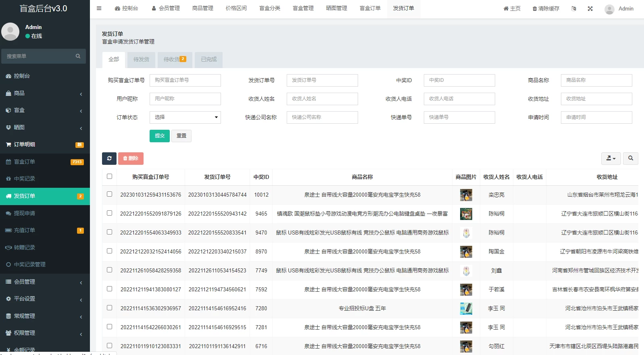Expand the 商品 sidebar menu

point(45,93)
